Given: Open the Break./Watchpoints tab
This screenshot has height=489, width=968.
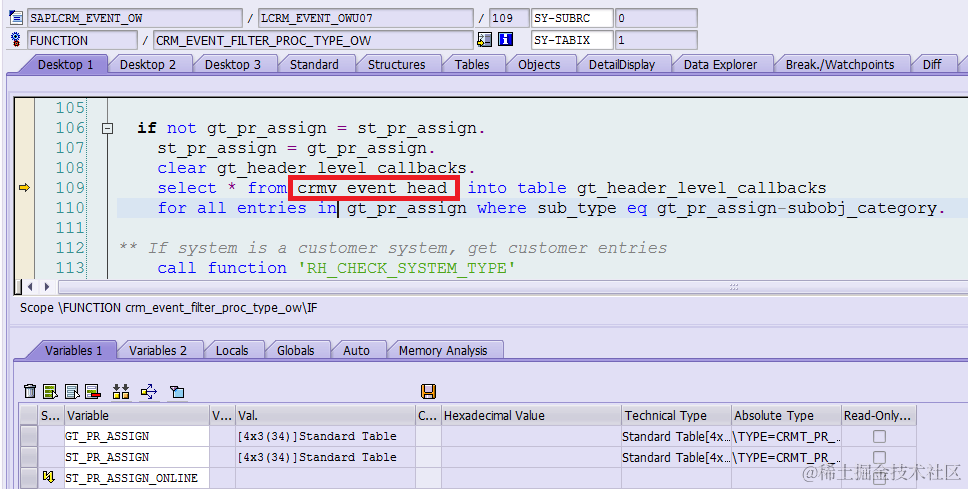Looking at the screenshot, I should [840, 64].
